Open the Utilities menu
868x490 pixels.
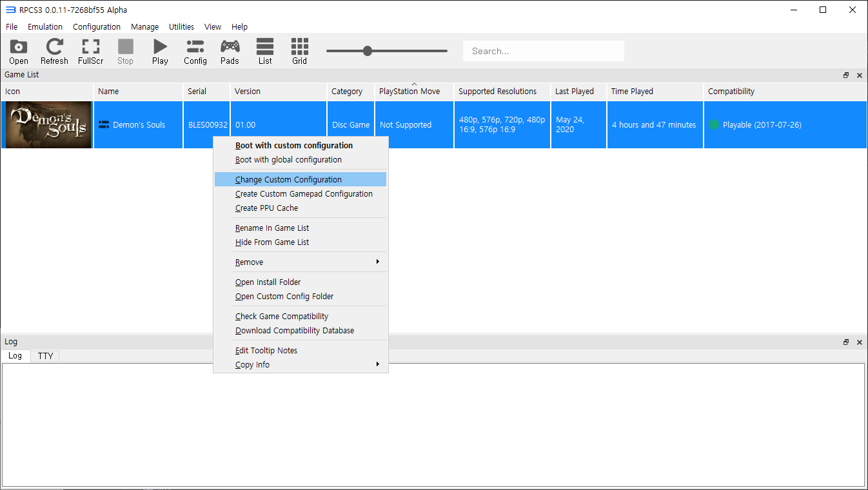(181, 27)
